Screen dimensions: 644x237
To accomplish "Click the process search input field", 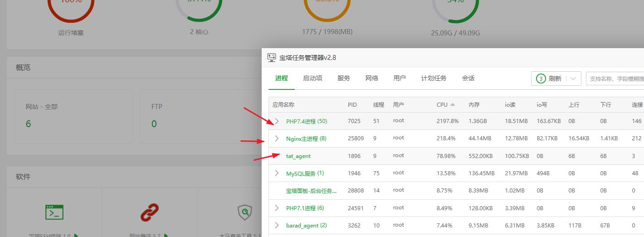I will [615, 79].
